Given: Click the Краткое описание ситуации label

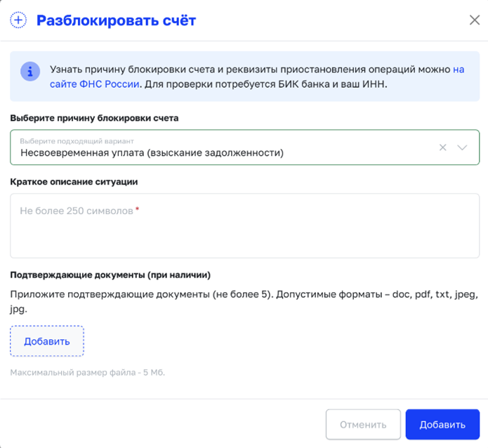Looking at the screenshot, I should coord(74,181).
